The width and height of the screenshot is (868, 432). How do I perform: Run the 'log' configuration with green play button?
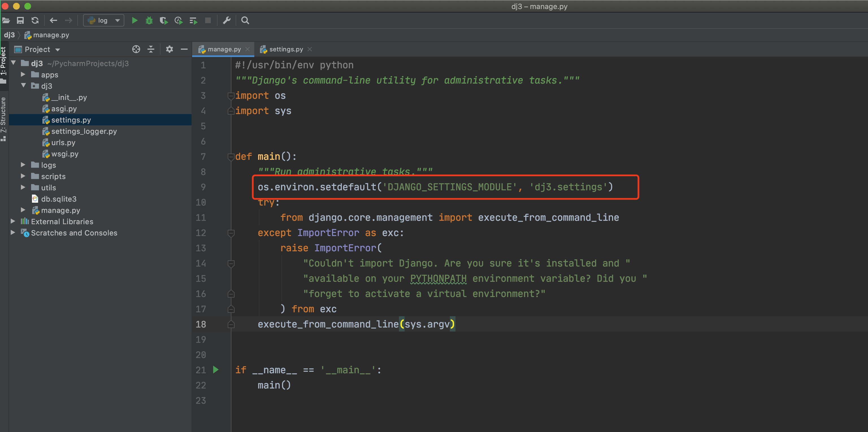[x=134, y=21]
